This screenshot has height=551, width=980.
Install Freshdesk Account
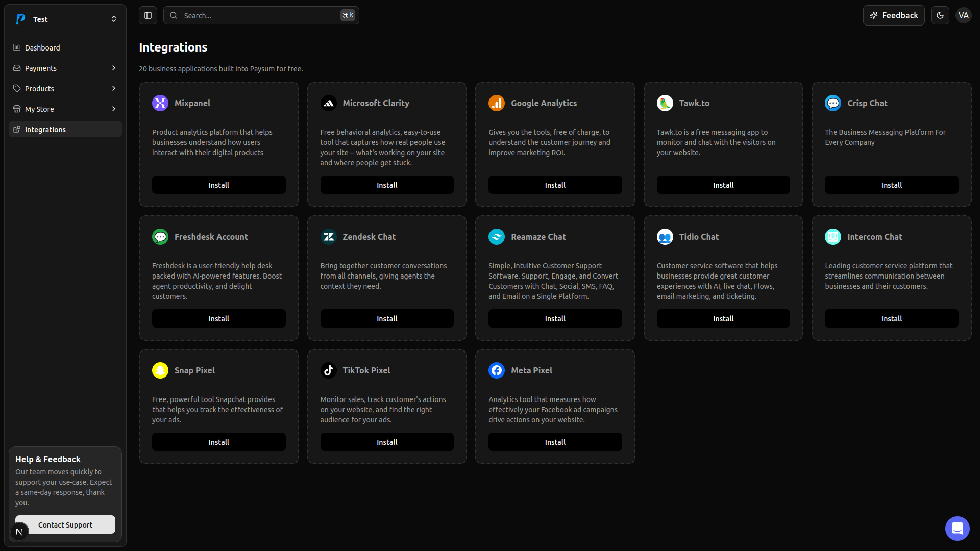(218, 318)
